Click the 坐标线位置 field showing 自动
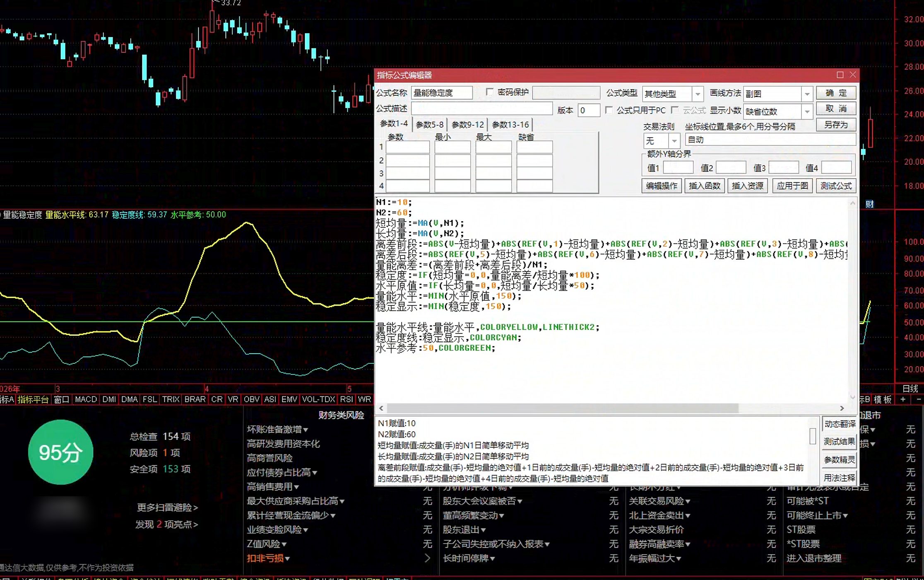The height and width of the screenshot is (580, 924). (770, 140)
